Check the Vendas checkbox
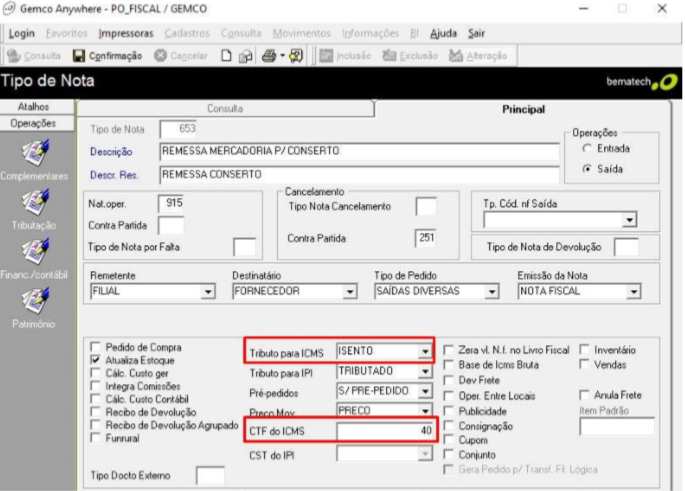The height and width of the screenshot is (491, 685). click(584, 364)
